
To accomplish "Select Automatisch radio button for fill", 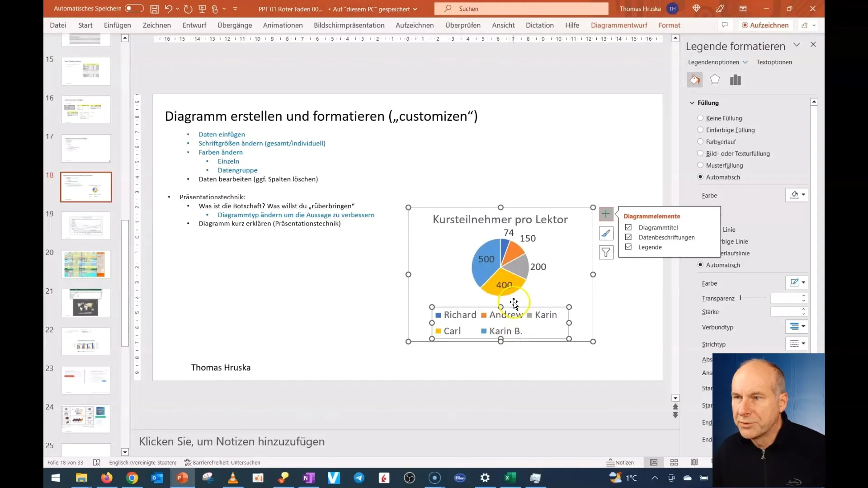I will pos(701,177).
